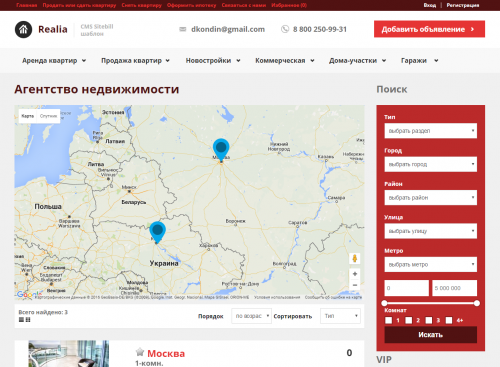This screenshot has height=367, width=500.
Task: Click the price slider right handle
Action: pos(477,303)
